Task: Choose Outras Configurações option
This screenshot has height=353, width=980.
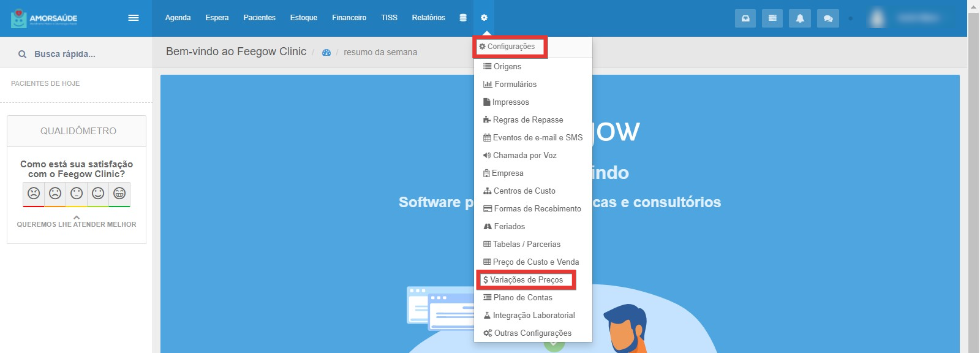Action: pos(533,333)
